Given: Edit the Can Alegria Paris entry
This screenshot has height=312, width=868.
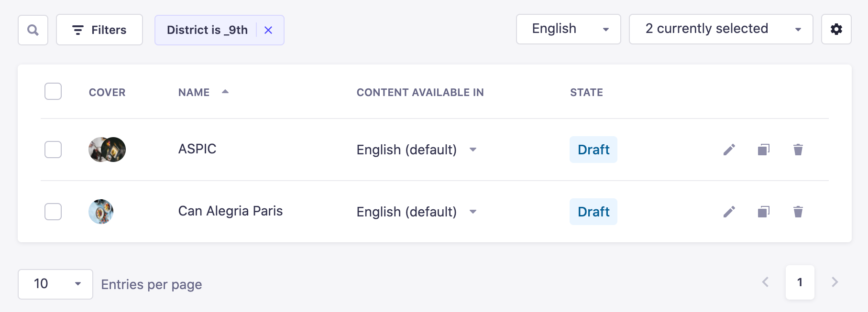Looking at the screenshot, I should [728, 212].
